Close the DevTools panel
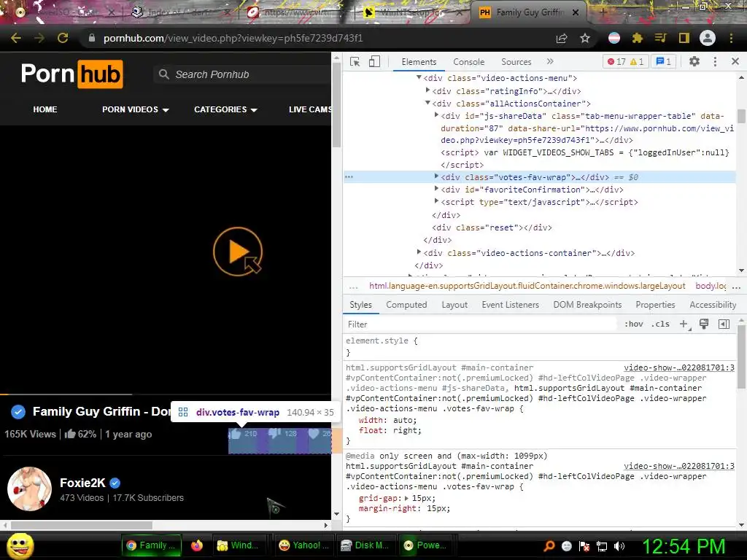 tap(735, 61)
